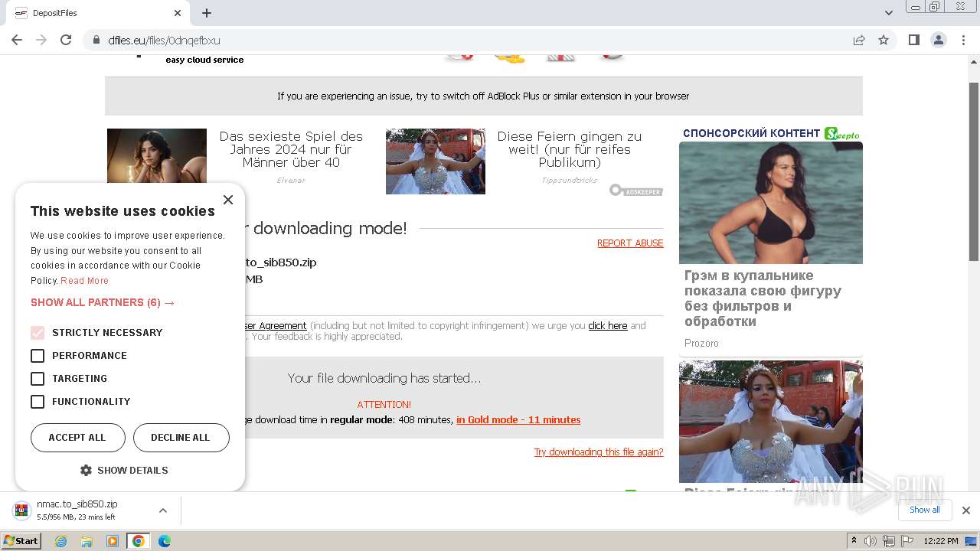Open downloaded nmac.to_sib850.zip item
This screenshot has width=980, height=551.
[x=77, y=510]
